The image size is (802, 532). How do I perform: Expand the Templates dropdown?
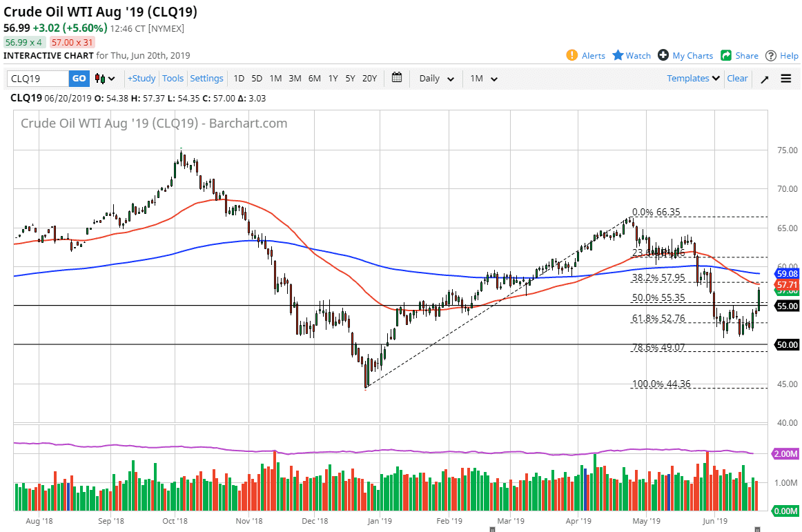(x=692, y=79)
